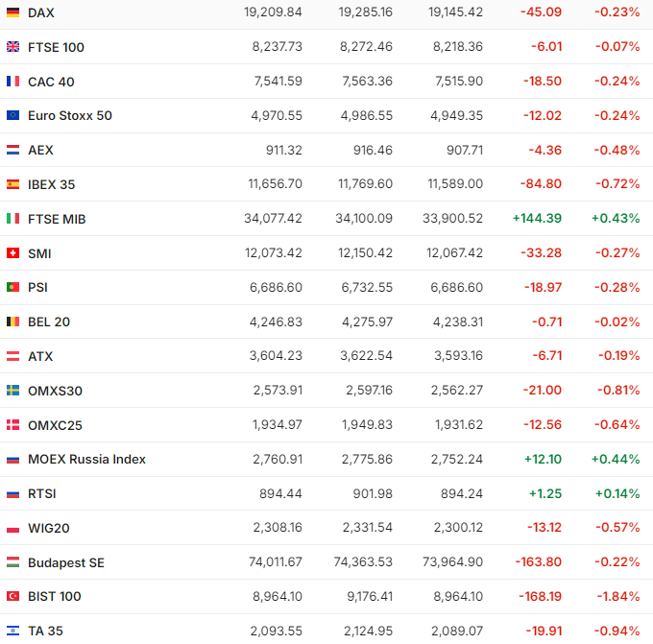The image size is (653, 644).
Task: Click the OMXC25 high value 1,949.83
Action: 366,425
